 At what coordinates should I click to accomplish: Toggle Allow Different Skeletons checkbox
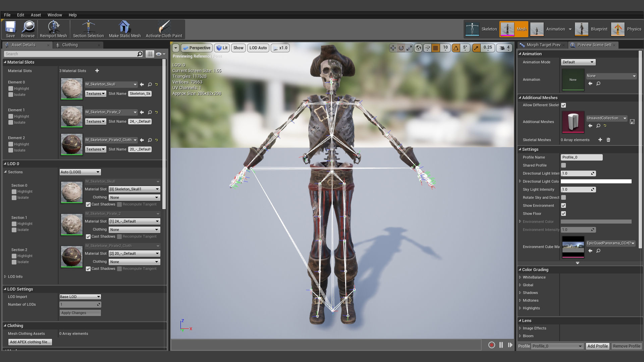point(563,105)
